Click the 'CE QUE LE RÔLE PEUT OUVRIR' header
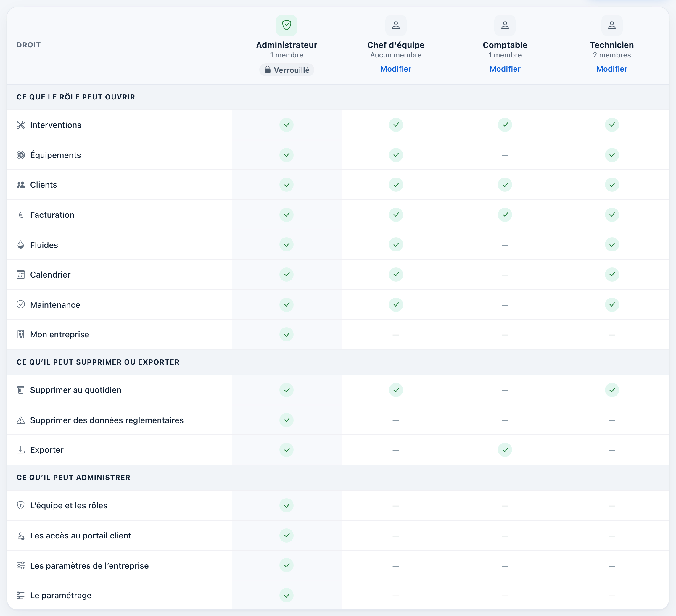The width and height of the screenshot is (676, 616). (76, 97)
